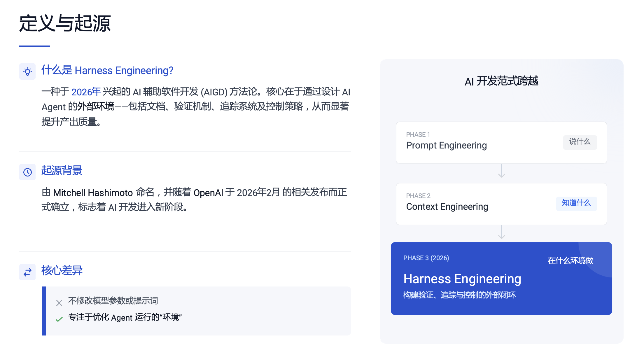
Task: Click the 不修改模型参数或提示词 line
Action: pyautogui.click(x=113, y=300)
